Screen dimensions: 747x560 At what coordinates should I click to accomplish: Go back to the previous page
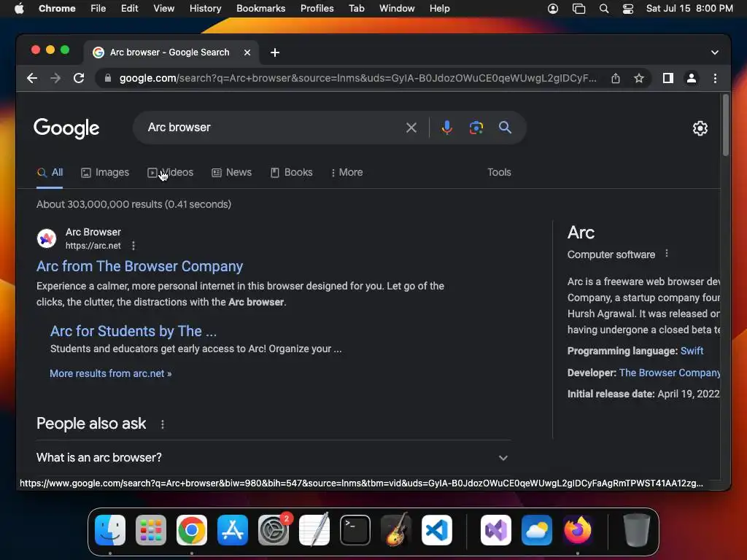tap(32, 78)
